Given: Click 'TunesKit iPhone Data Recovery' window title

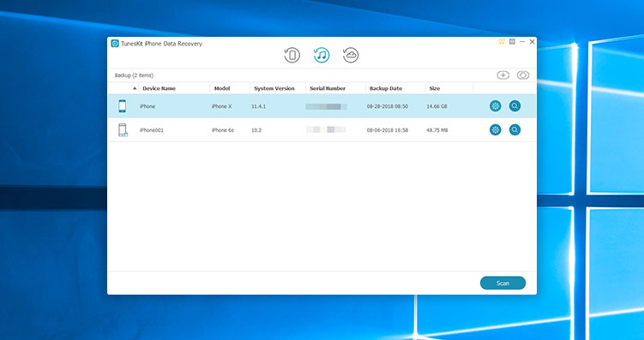Looking at the screenshot, I should pyautogui.click(x=162, y=44).
